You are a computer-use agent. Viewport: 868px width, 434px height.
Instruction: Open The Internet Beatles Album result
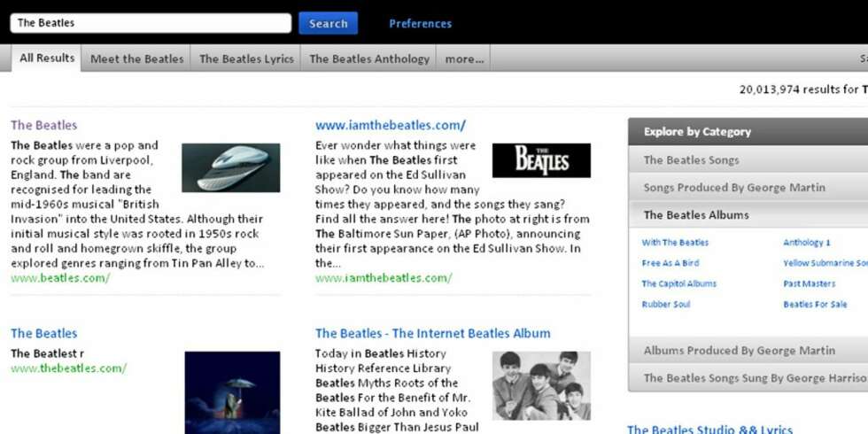[433, 333]
